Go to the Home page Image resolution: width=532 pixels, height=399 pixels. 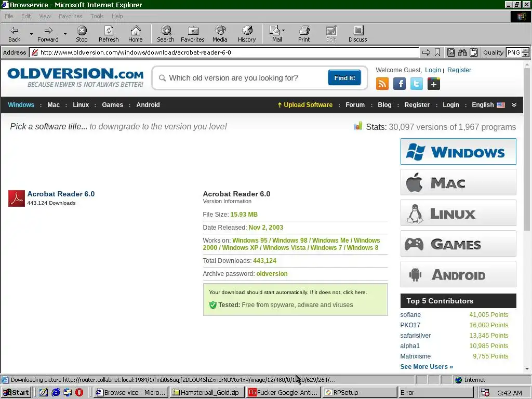click(136, 34)
